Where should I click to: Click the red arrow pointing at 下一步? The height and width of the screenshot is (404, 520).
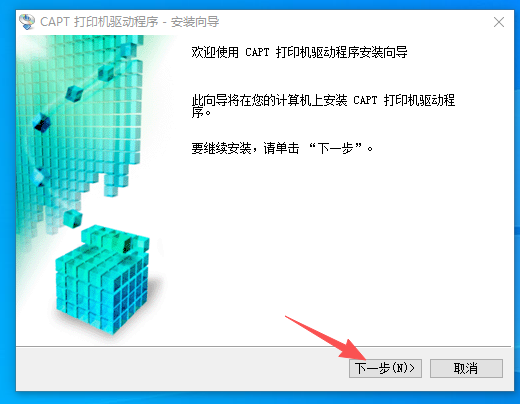pyautogui.click(x=325, y=338)
